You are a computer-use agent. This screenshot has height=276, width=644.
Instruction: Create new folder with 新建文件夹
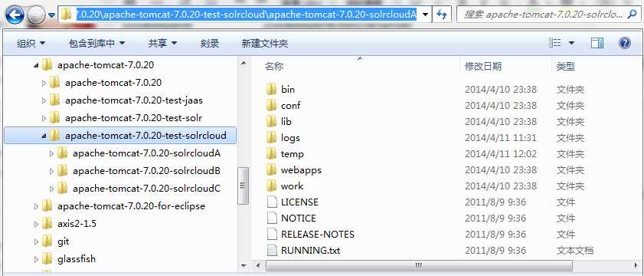pyautogui.click(x=265, y=43)
